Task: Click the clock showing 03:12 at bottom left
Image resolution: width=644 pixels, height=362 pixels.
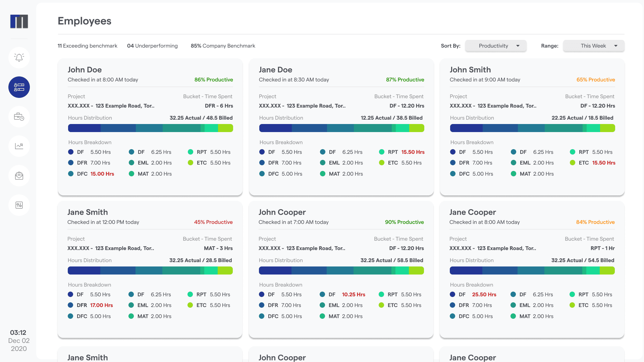Action: (19, 333)
